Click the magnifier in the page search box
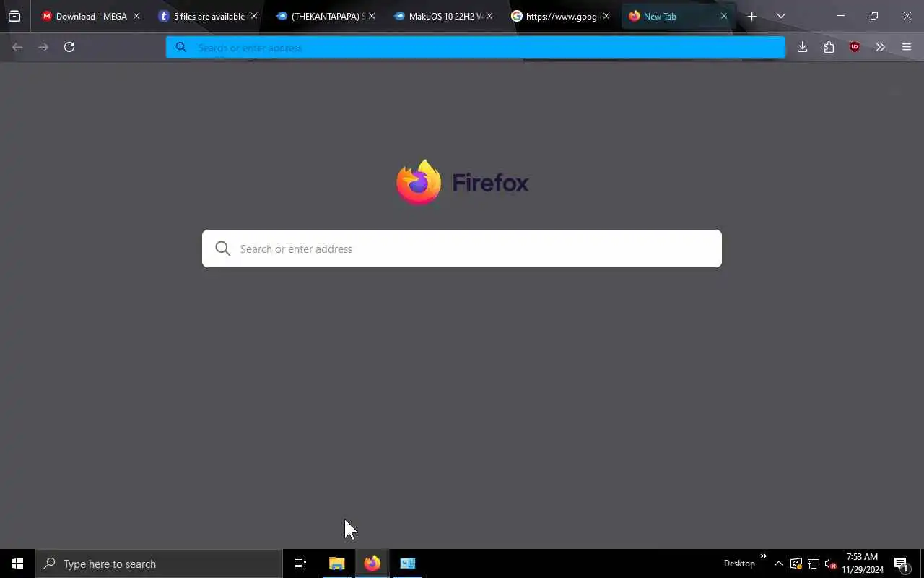This screenshot has height=578, width=924. pos(223,249)
